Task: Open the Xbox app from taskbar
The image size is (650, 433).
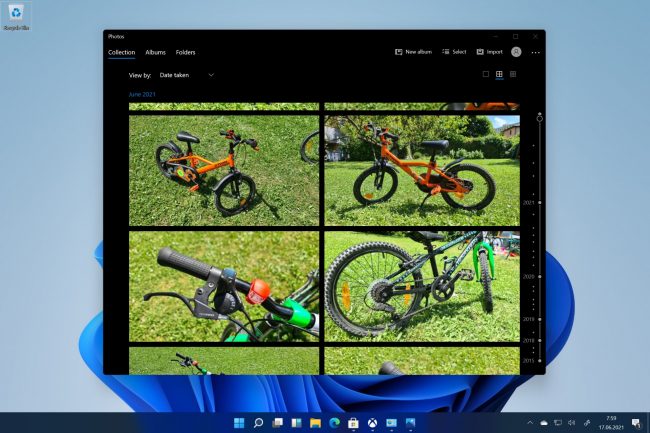Action: [x=372, y=423]
